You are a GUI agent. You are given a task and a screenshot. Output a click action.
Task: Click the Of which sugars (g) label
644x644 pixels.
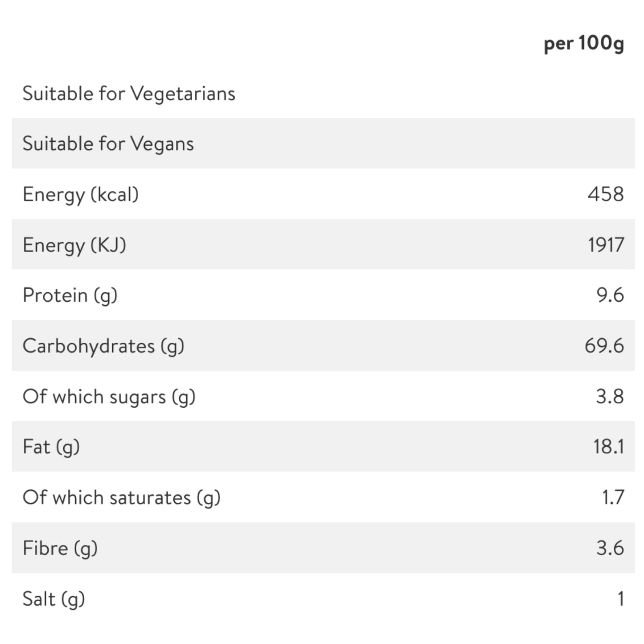tap(109, 397)
